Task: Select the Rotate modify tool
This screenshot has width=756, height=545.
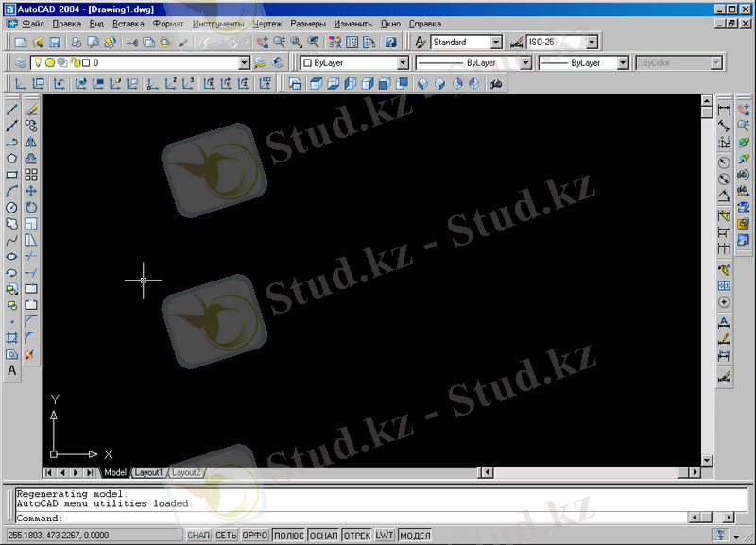Action: (31, 207)
